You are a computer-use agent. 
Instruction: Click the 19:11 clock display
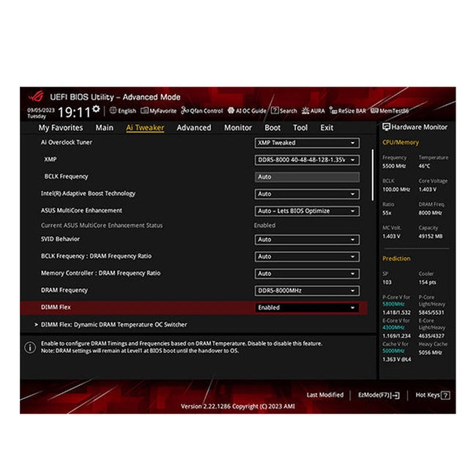click(x=74, y=112)
